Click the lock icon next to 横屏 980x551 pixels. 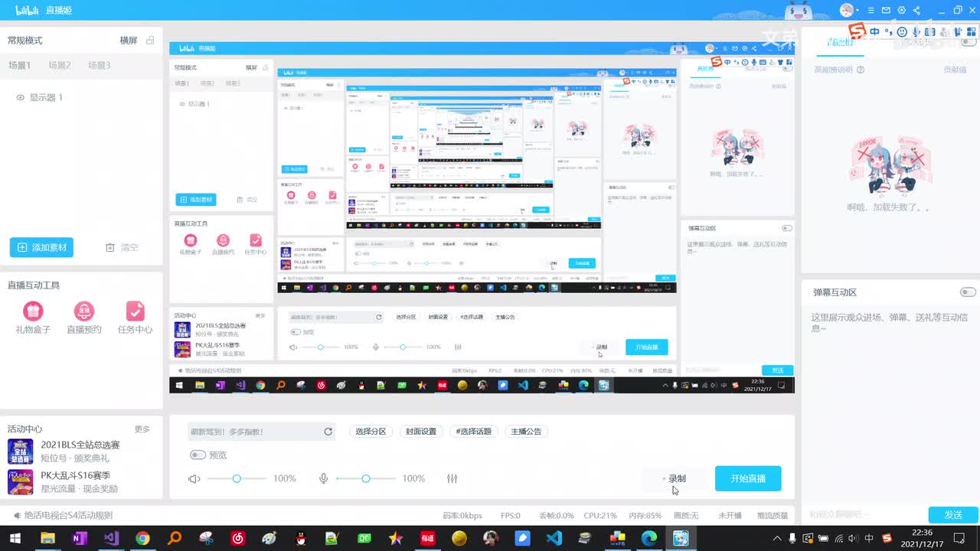(150, 40)
